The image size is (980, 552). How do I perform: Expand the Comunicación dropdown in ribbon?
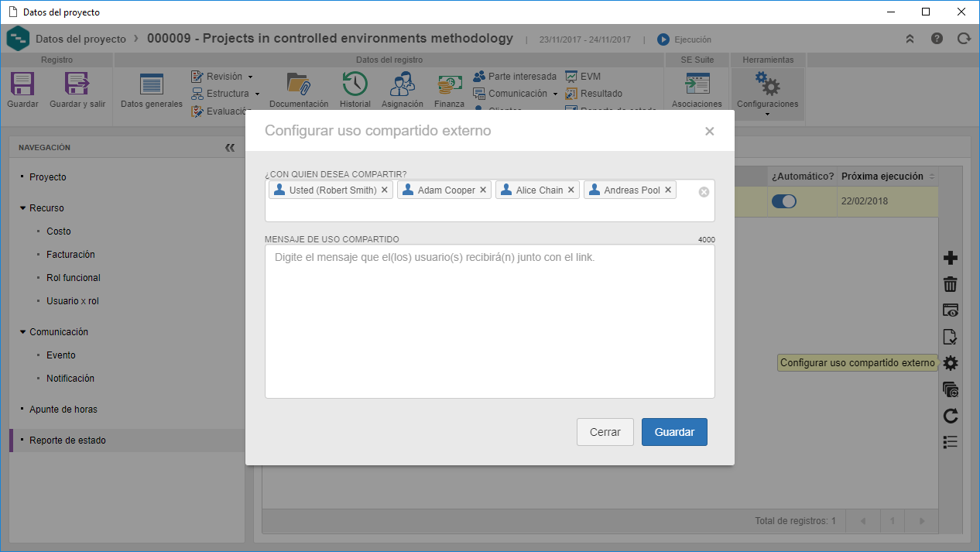click(555, 94)
